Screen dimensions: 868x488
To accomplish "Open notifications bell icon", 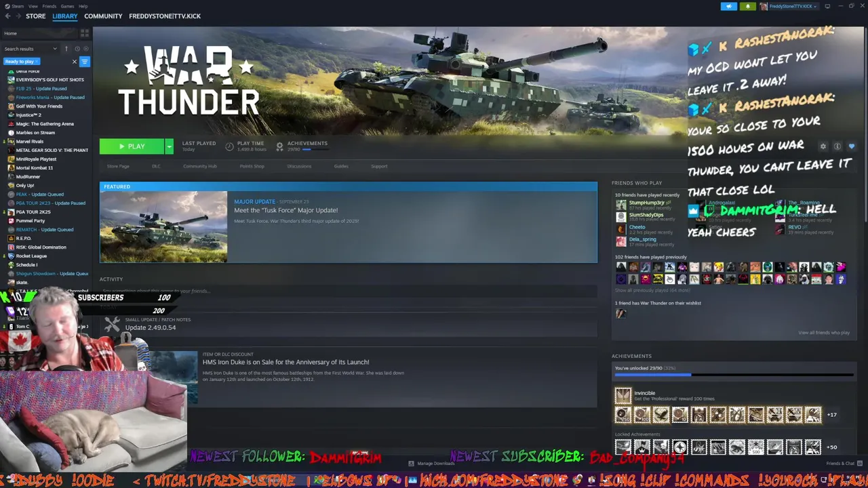I will pos(748,6).
